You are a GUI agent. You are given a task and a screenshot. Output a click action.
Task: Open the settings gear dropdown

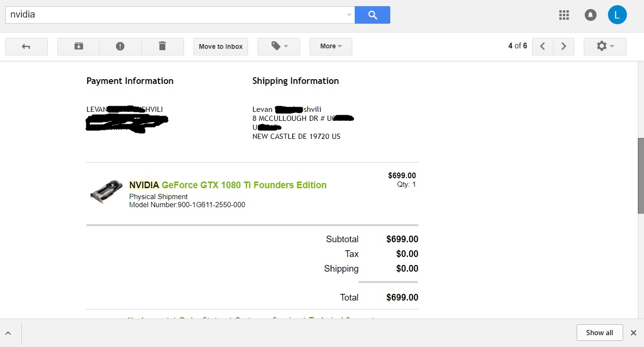click(605, 46)
